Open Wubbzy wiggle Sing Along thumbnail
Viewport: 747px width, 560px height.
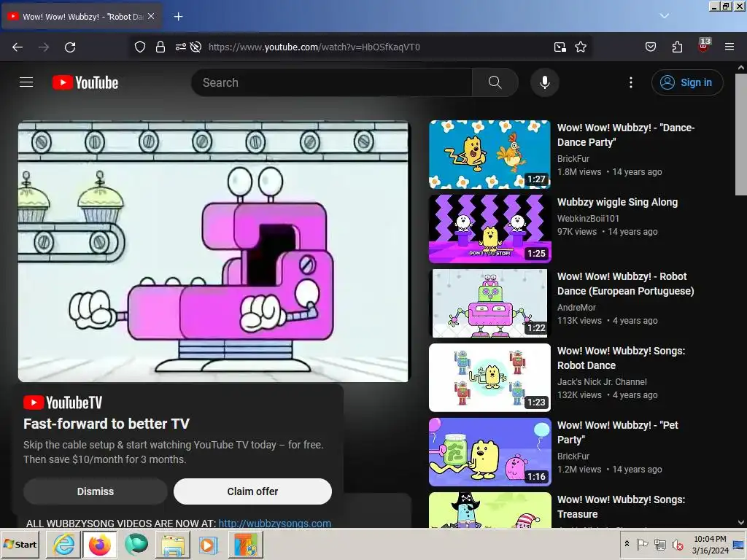pyautogui.click(x=489, y=228)
